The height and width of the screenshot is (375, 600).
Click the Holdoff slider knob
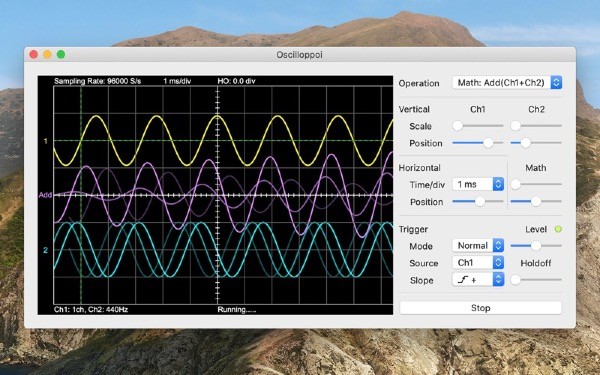pyautogui.click(x=516, y=280)
